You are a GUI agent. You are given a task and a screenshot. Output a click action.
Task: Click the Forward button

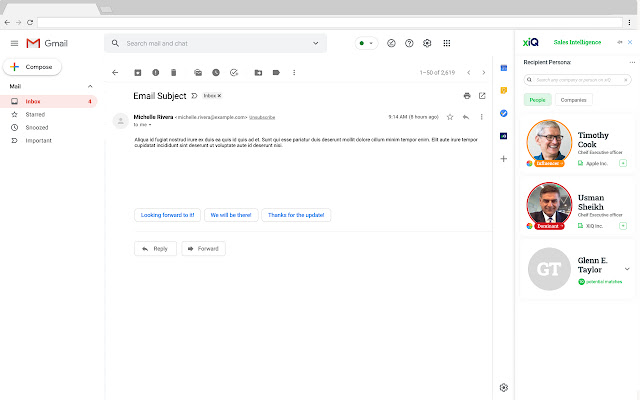203,249
